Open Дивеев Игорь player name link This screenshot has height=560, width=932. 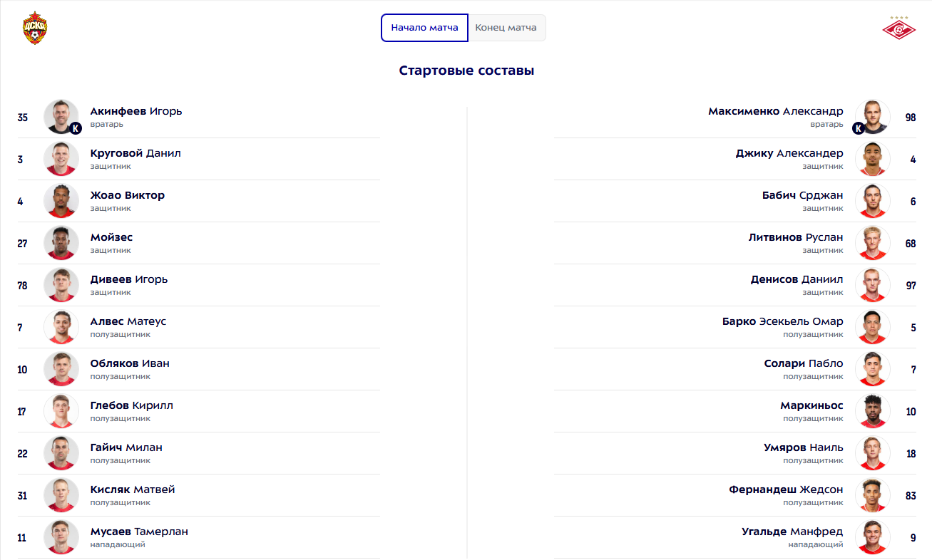(129, 279)
